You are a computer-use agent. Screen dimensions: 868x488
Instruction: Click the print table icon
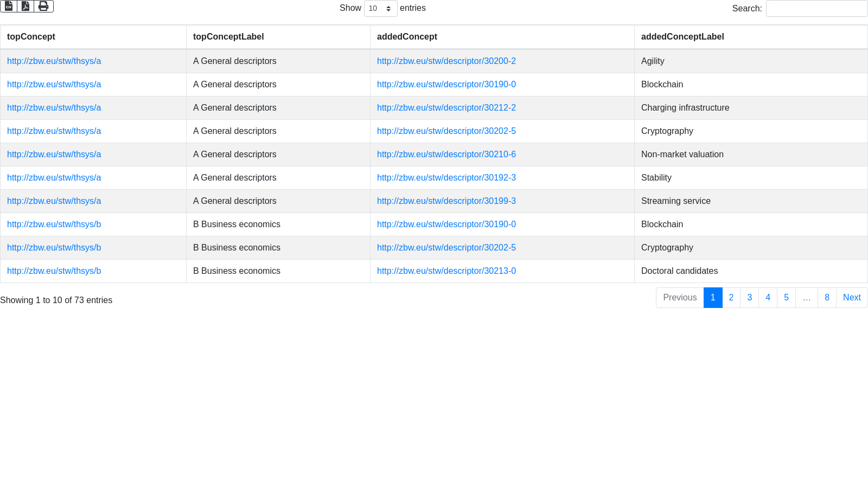click(x=43, y=6)
